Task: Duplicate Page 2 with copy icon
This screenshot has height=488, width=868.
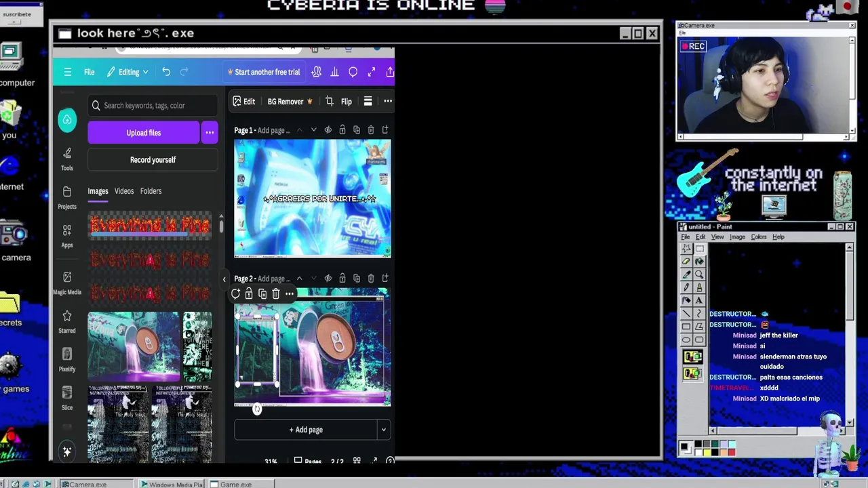Action: point(357,278)
